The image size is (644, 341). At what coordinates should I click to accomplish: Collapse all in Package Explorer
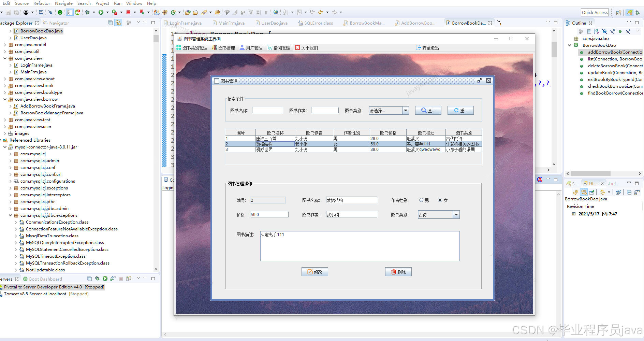[x=110, y=23]
